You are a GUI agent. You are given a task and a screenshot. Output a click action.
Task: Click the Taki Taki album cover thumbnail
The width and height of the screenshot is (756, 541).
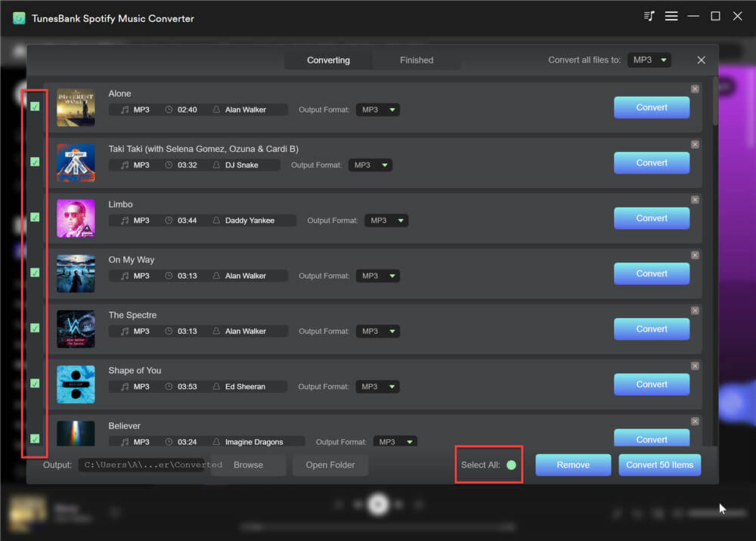point(76,163)
